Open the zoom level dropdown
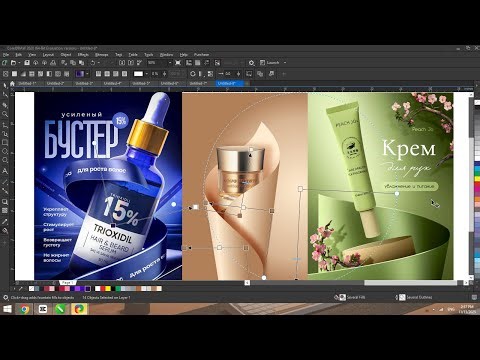Viewport: 480px width, 360px height. tap(170, 63)
